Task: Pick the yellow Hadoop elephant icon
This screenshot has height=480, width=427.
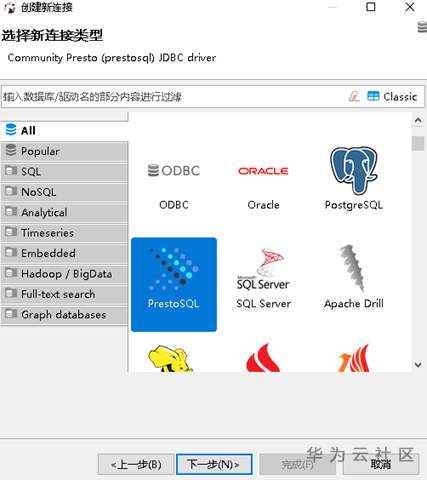Action: point(170,358)
